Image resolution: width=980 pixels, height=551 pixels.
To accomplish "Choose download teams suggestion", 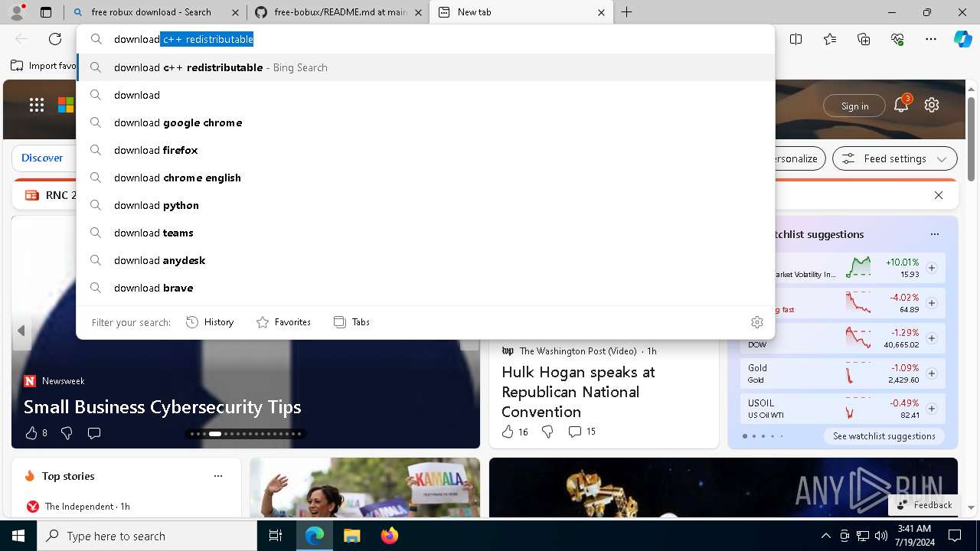I will [426, 233].
